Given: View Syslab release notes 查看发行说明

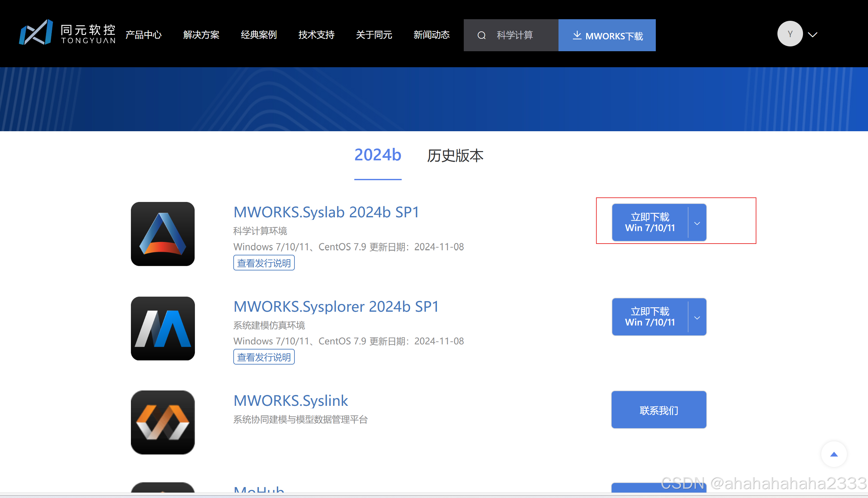Looking at the screenshot, I should 264,263.
